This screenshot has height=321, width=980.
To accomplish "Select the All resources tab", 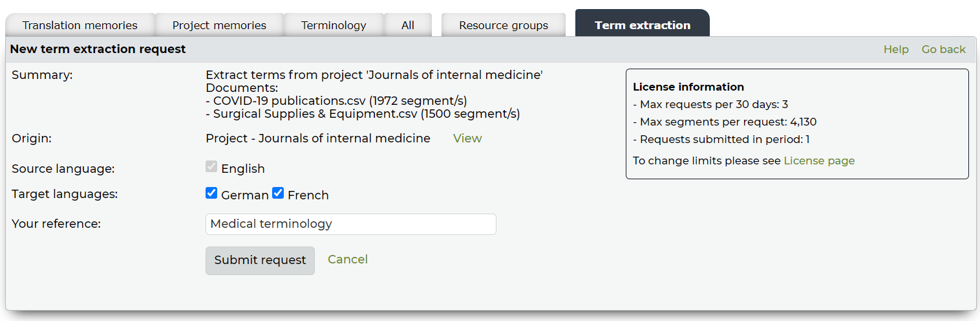I will (x=407, y=25).
